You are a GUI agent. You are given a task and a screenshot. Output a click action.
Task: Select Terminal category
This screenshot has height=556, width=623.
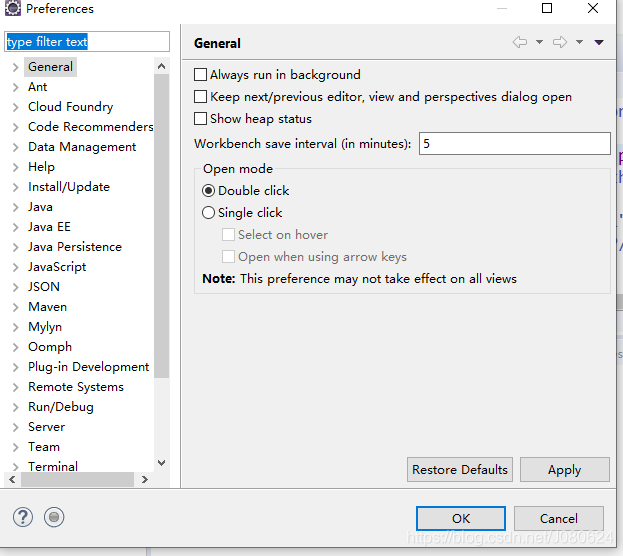point(52,466)
